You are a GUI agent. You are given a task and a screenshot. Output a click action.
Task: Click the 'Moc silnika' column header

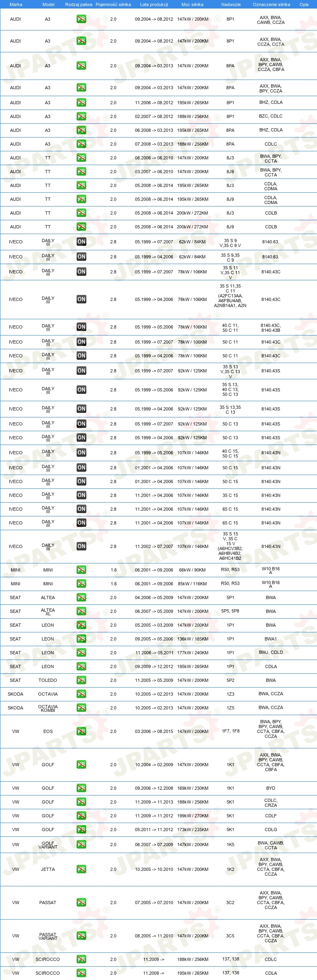click(193, 4)
